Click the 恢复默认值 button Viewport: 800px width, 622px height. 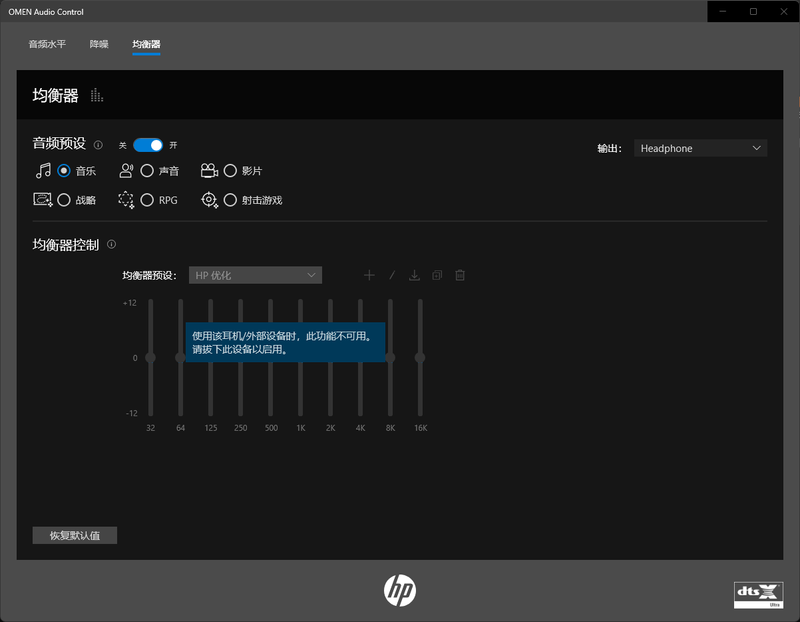pos(75,536)
